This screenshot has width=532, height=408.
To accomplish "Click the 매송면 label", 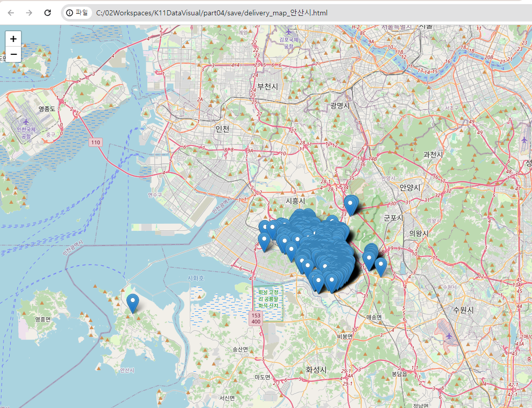I will [x=374, y=317].
